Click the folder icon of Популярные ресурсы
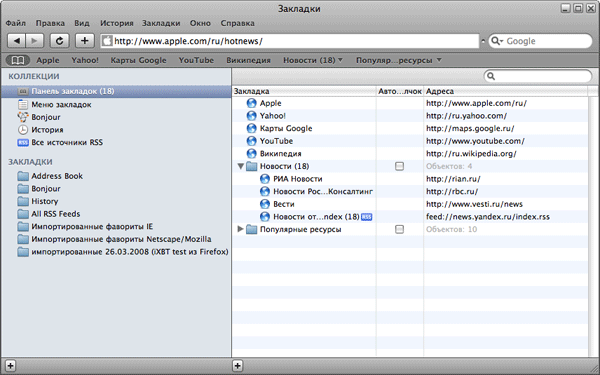 pyautogui.click(x=251, y=229)
